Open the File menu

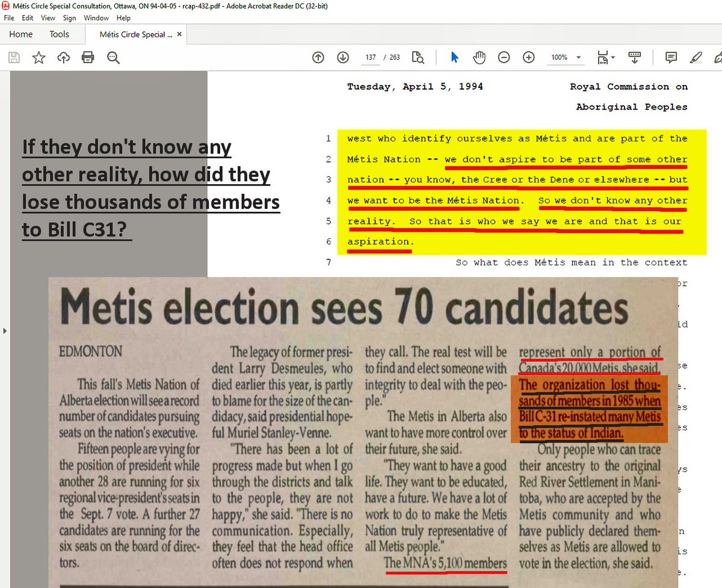pos(9,18)
